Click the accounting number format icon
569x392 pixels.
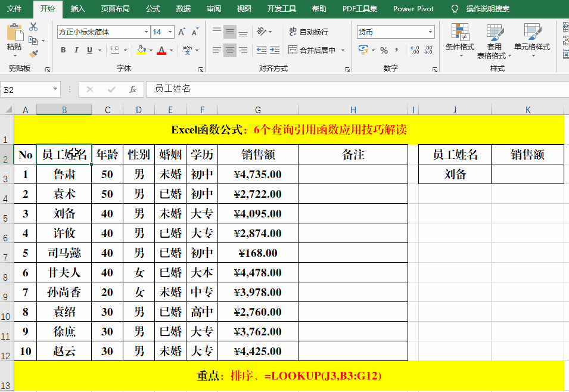click(x=363, y=49)
